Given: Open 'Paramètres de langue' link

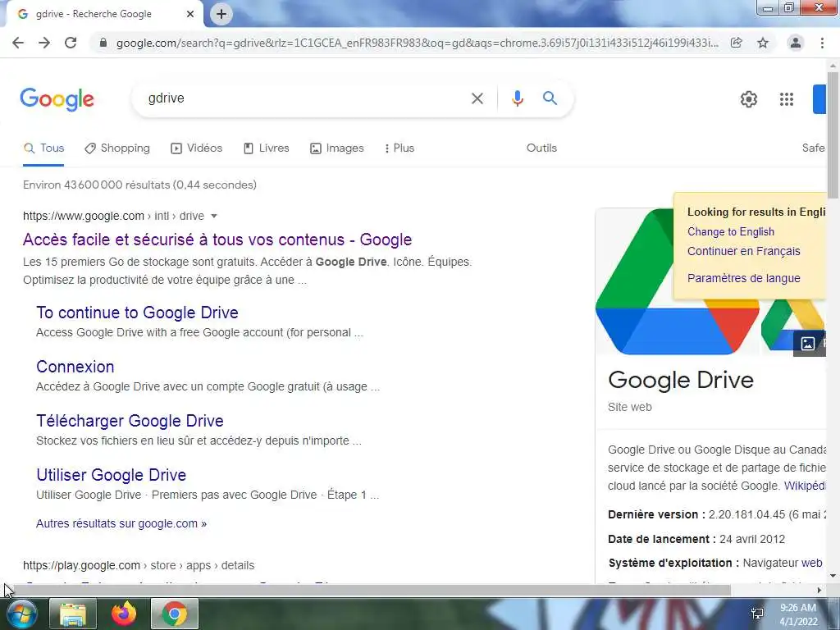Looking at the screenshot, I should pyautogui.click(x=743, y=278).
